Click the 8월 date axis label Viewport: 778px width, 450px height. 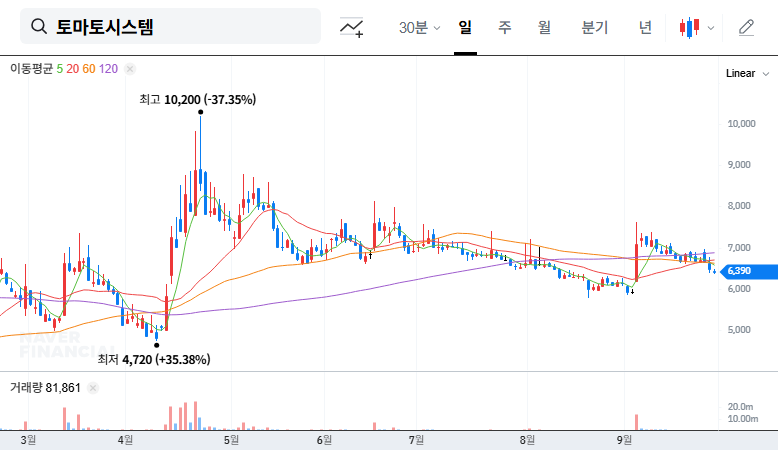[x=527, y=440]
